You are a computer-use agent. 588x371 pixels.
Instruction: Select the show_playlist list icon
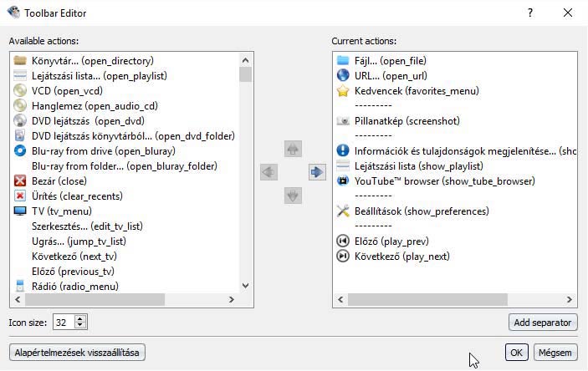pyautogui.click(x=343, y=166)
